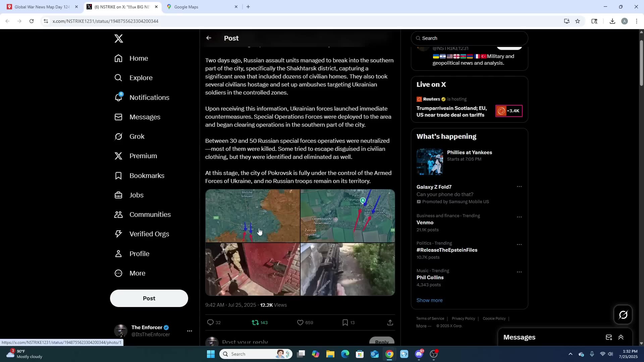Open the Windows Start menu
The width and height of the screenshot is (644, 362).
211,354
